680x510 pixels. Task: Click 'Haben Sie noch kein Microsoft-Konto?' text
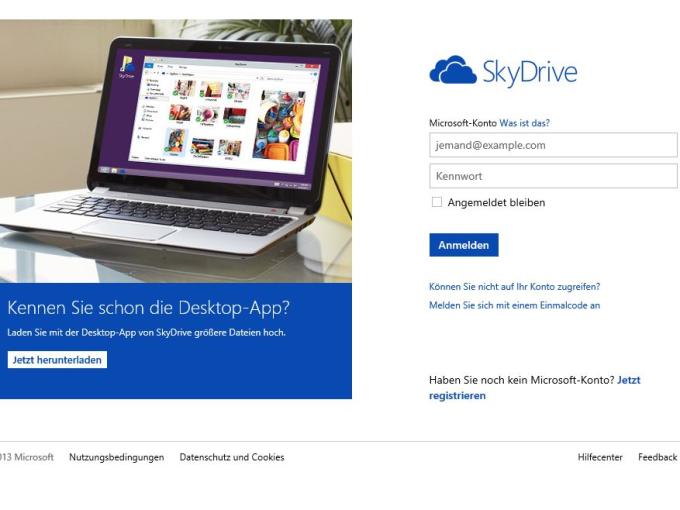click(522, 380)
